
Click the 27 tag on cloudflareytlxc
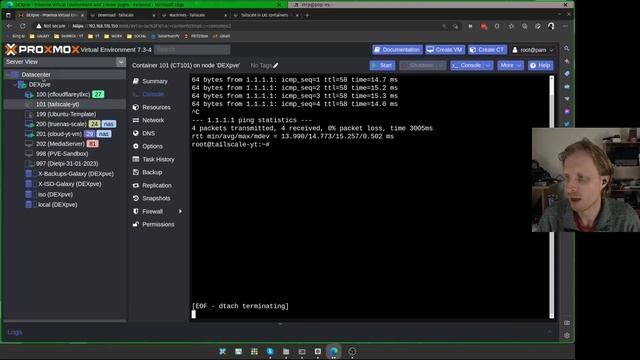coord(98,94)
